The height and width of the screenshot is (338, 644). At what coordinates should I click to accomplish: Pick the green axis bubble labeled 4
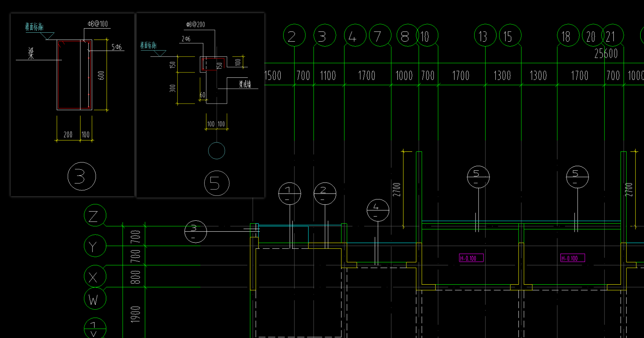pyautogui.click(x=355, y=35)
